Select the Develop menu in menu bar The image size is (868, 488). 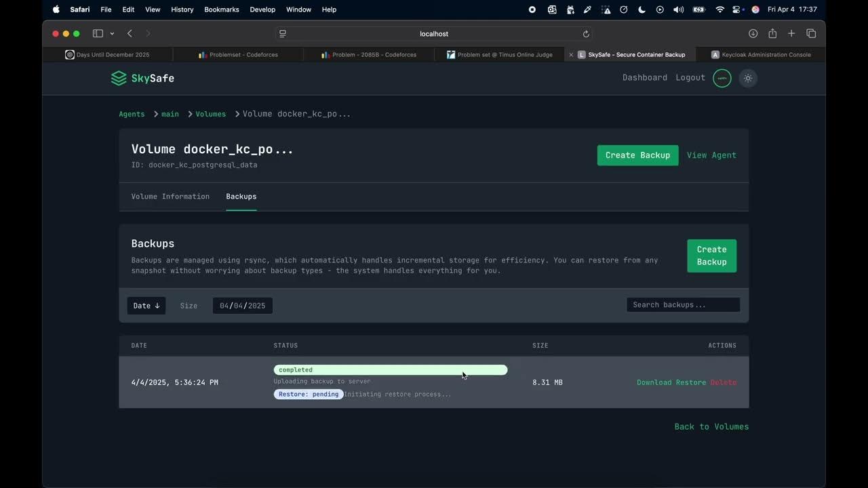[262, 9]
